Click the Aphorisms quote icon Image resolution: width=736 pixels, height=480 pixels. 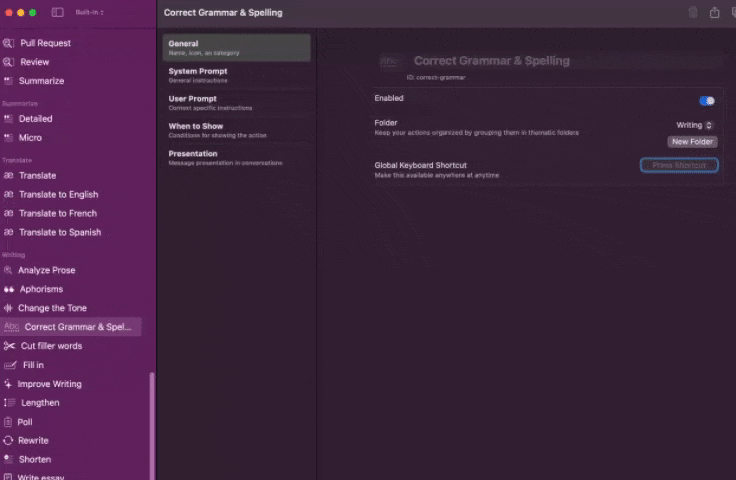(x=9, y=290)
